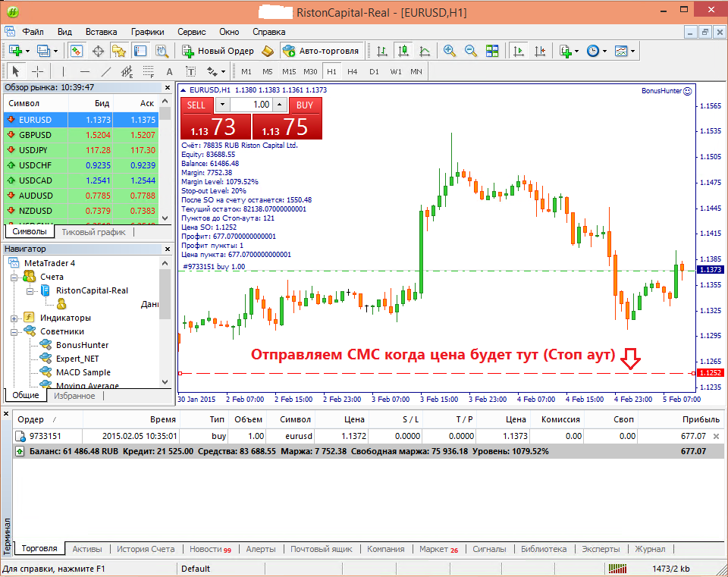Decrease the trade volume arrow

click(x=222, y=105)
